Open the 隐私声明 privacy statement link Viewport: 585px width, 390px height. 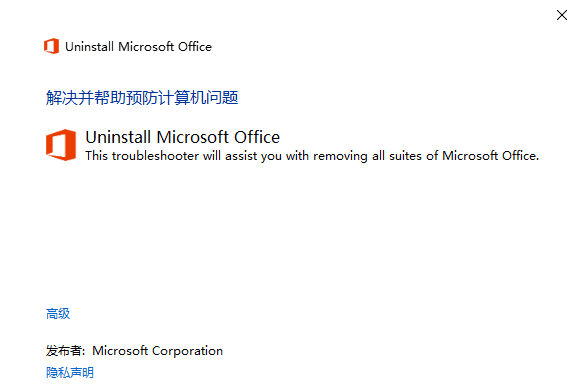[x=70, y=372]
